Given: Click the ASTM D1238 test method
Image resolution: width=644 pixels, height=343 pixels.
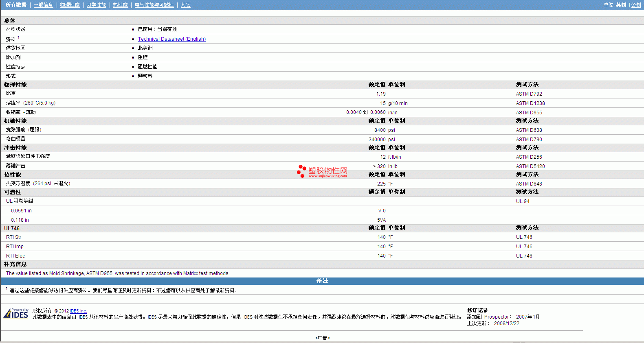Looking at the screenshot, I should click(x=530, y=103).
